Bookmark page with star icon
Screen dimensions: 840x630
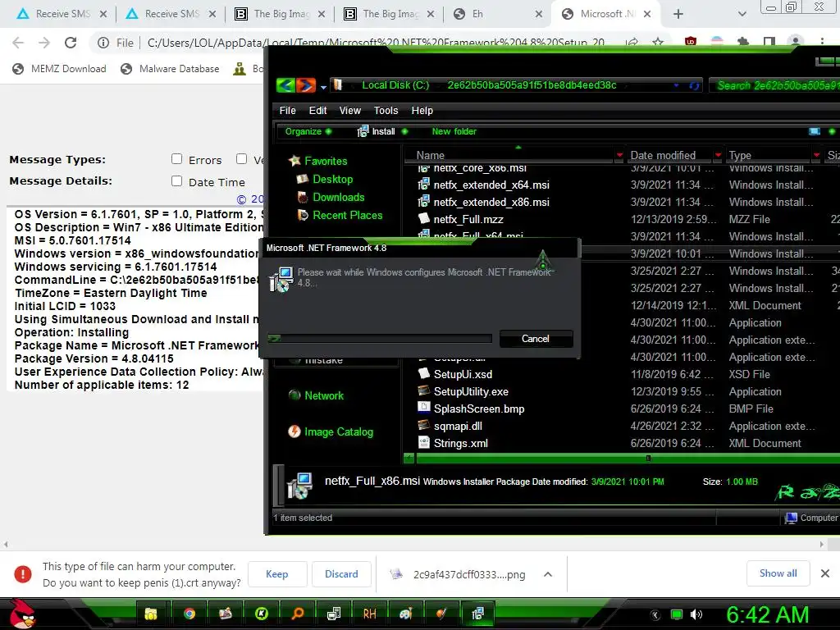coord(658,42)
